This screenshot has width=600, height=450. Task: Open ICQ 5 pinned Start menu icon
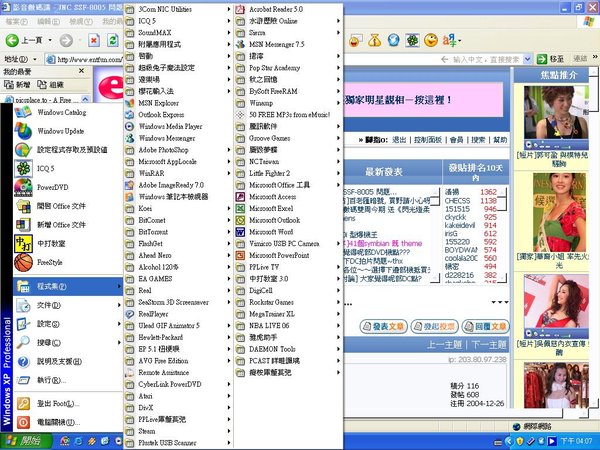click(67, 168)
